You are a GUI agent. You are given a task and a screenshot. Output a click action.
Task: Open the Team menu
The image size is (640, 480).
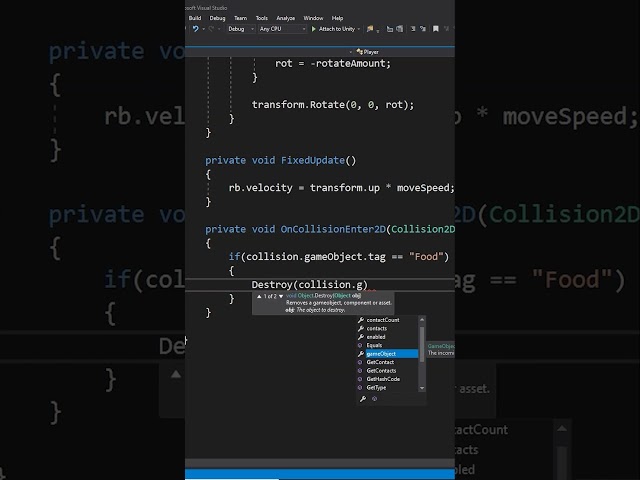[x=240, y=18]
